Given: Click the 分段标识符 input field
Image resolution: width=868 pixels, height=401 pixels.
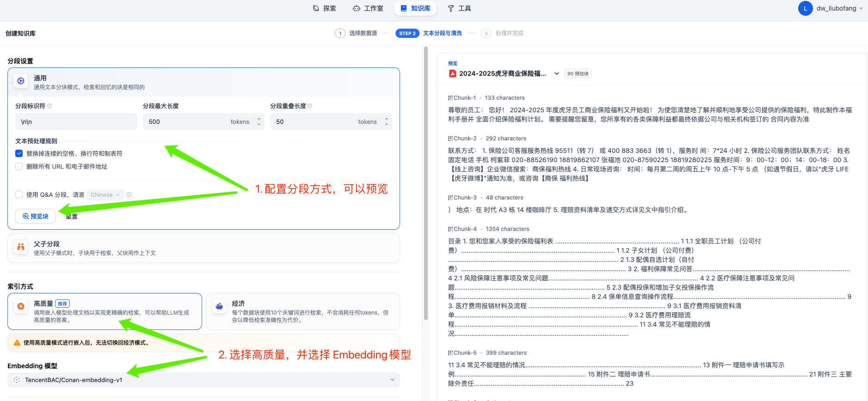Looking at the screenshot, I should point(76,122).
